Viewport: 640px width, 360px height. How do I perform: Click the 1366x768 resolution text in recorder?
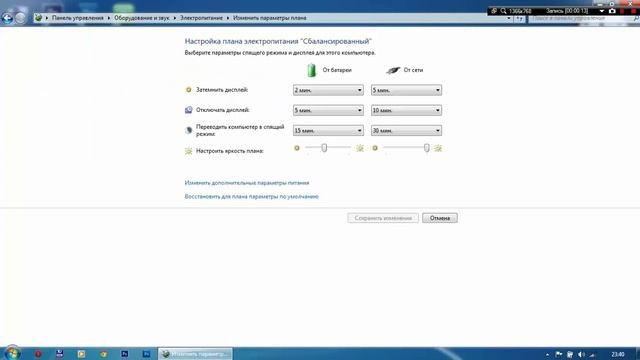coord(520,11)
